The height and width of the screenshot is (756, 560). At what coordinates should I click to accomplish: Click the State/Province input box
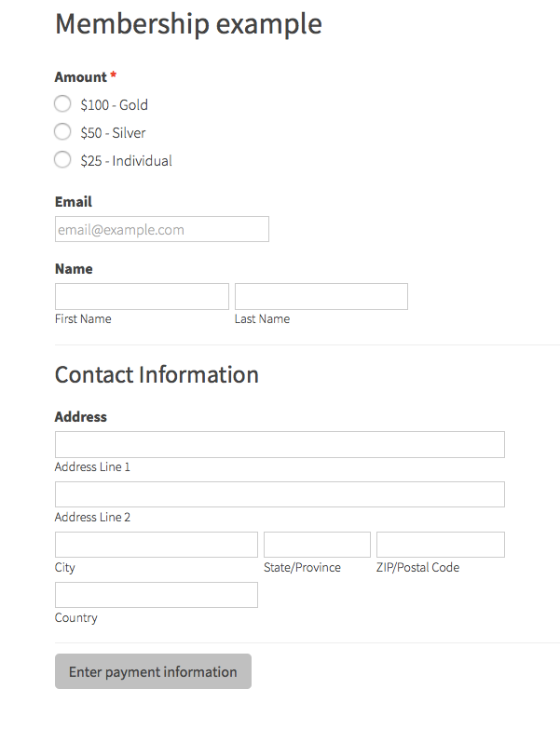click(x=317, y=545)
